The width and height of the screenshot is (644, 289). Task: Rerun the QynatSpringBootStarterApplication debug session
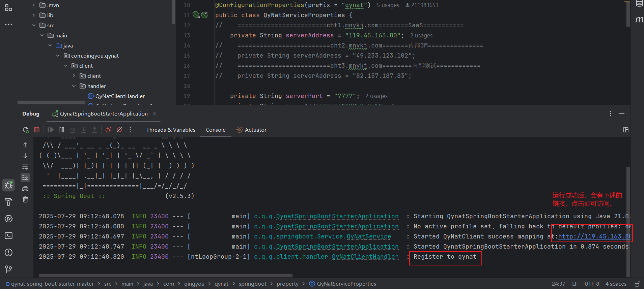(26, 130)
